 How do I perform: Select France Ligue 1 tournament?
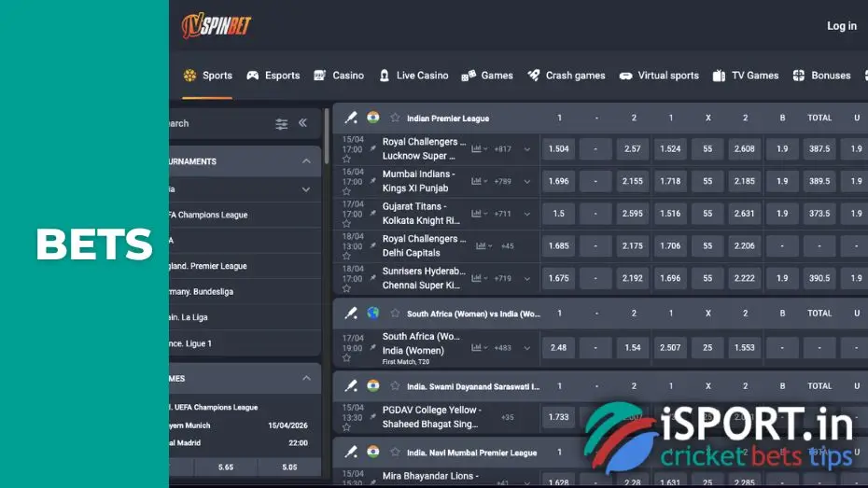tap(245, 343)
